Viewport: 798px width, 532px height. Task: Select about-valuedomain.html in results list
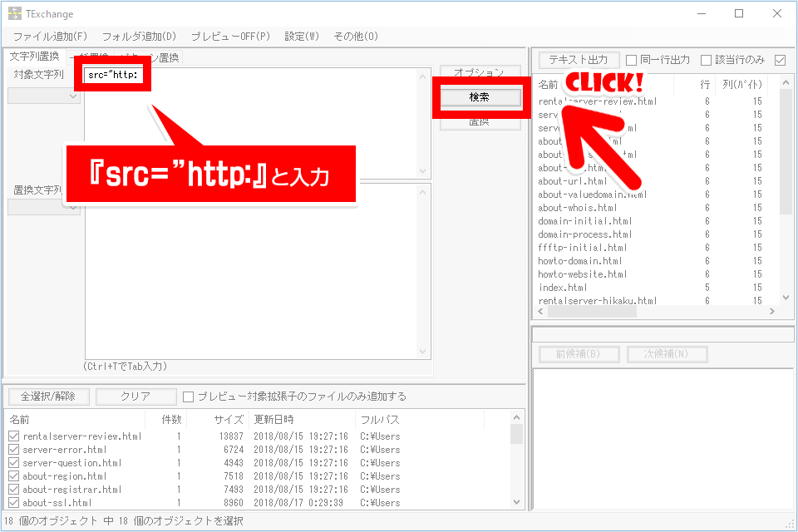point(593,195)
